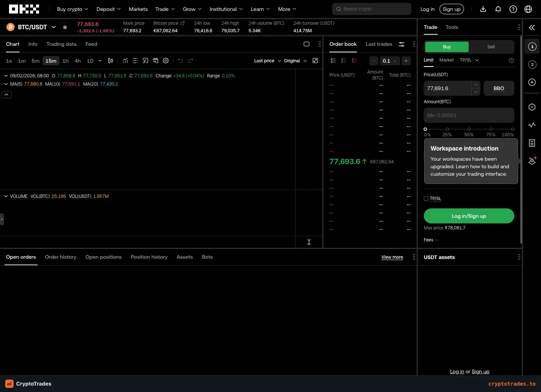The width and height of the screenshot is (541, 392).
Task: Open the help question mark icon
Action: point(513,9)
